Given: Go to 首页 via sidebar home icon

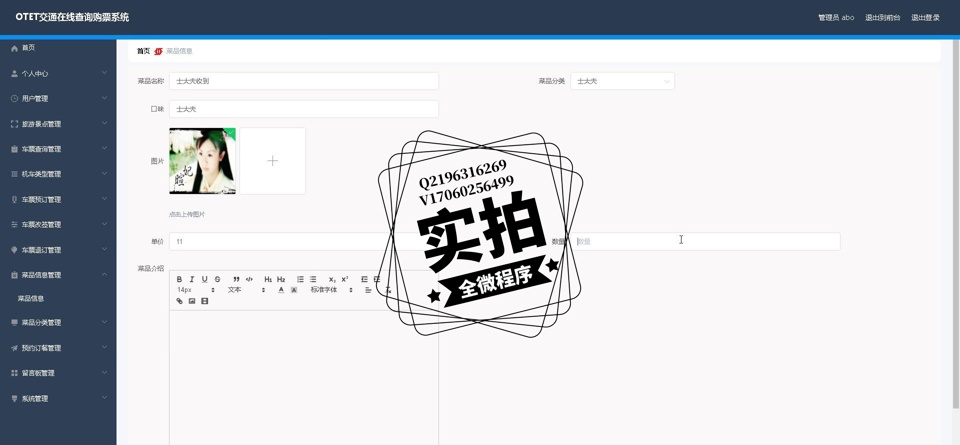Looking at the screenshot, I should click(x=14, y=48).
